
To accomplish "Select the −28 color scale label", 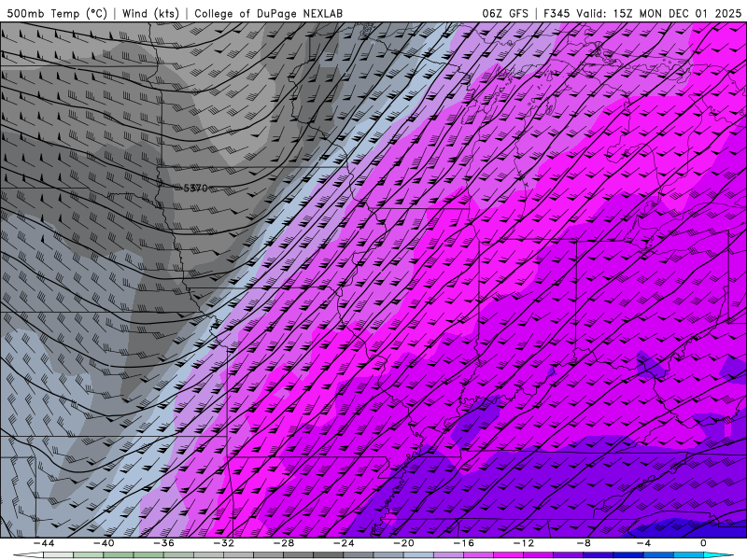I will click(x=284, y=543).
